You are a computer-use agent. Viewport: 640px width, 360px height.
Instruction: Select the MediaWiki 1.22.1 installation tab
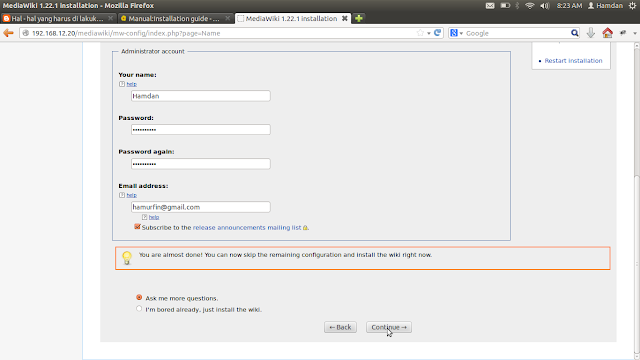click(x=293, y=18)
